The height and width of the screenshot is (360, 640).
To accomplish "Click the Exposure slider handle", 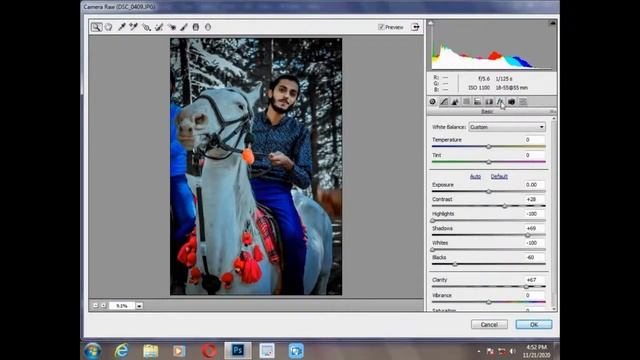I will click(489, 191).
